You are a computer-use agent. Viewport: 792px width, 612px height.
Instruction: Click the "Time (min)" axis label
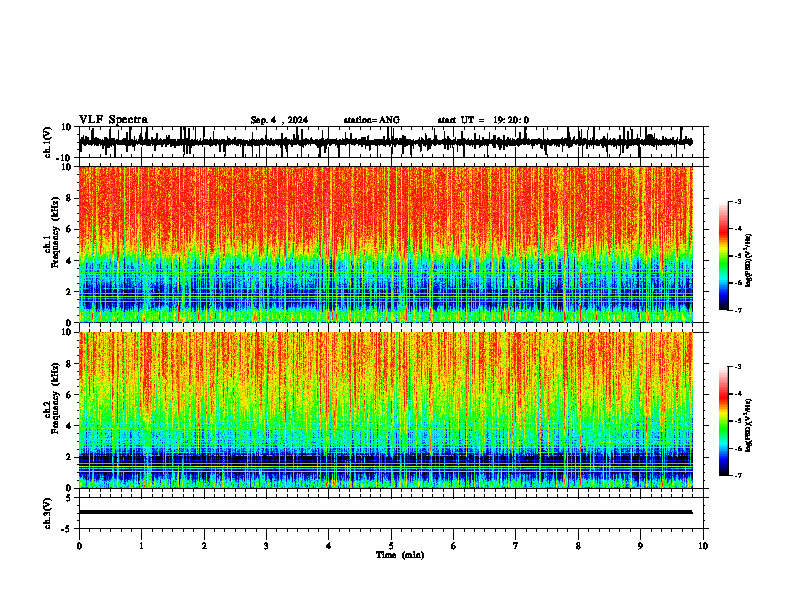[x=400, y=555]
